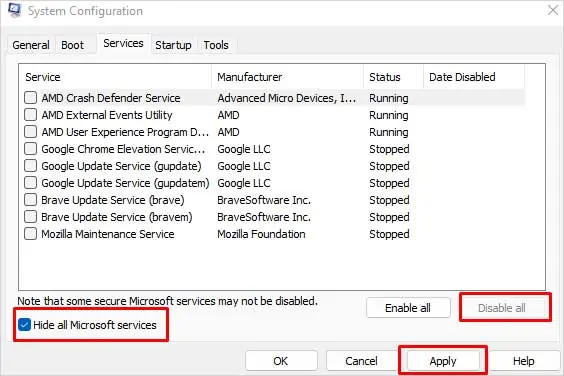Sort by the Status column header
564x376 pixels.
394,77
